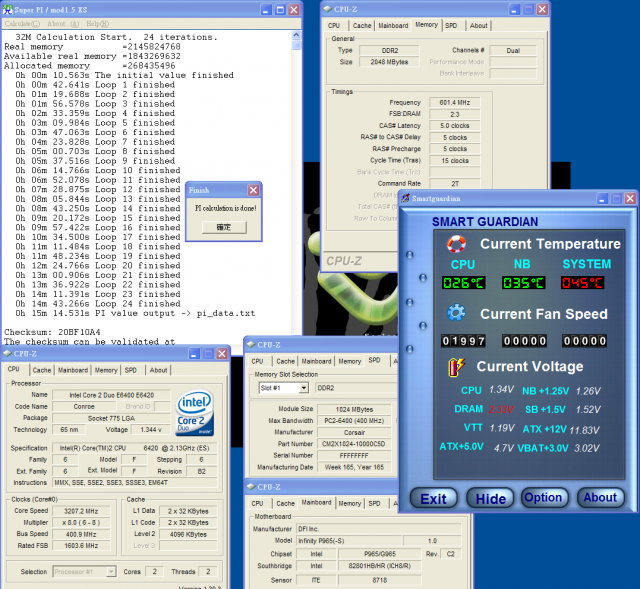Screen dimensions: 640x589
Task: Open the About menu in Super PI
Action: pyautogui.click(x=63, y=24)
